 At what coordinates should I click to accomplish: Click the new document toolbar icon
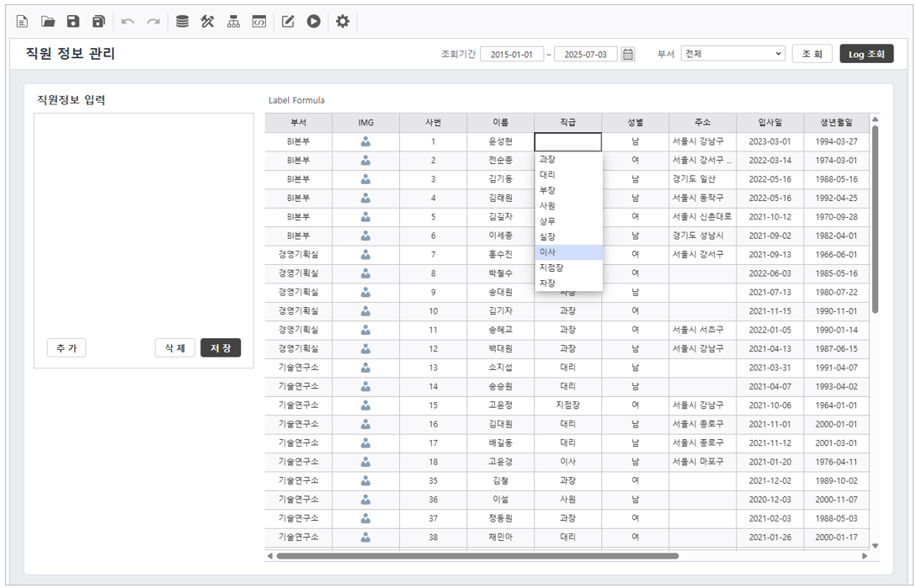pyautogui.click(x=23, y=22)
